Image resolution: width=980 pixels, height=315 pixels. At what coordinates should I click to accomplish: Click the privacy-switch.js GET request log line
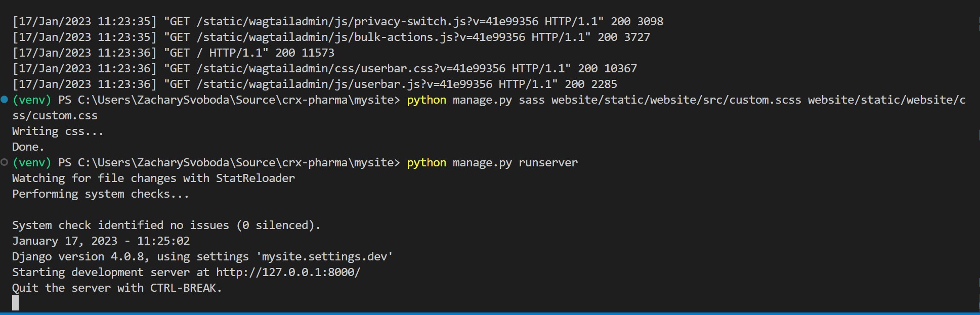pyautogui.click(x=338, y=21)
